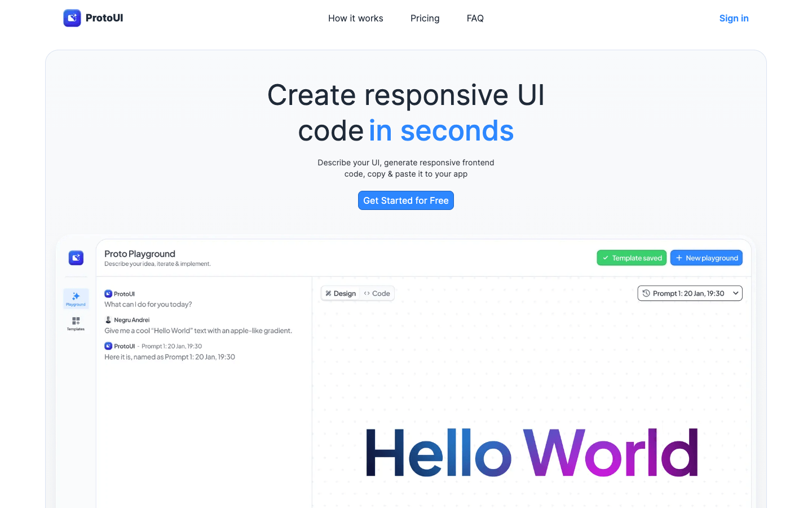Click the 'Give me a cool Hello World' message
Viewport: 812px width, 508px height.
coord(198,331)
